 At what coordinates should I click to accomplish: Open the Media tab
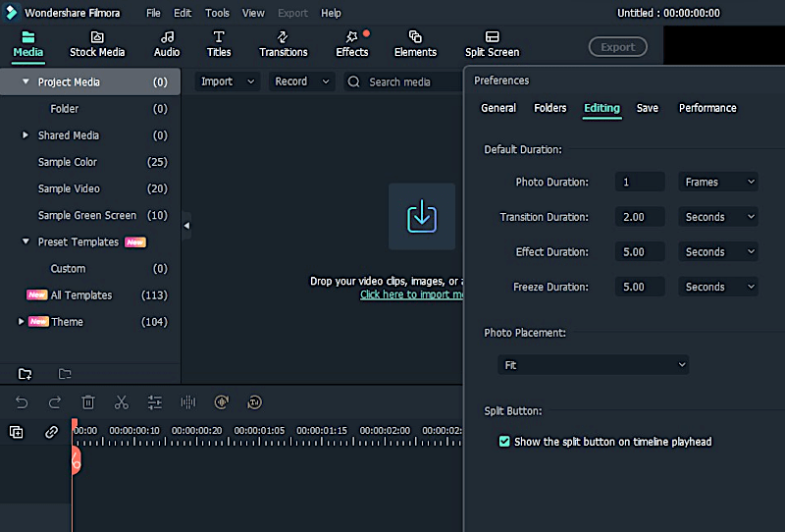pos(28,44)
